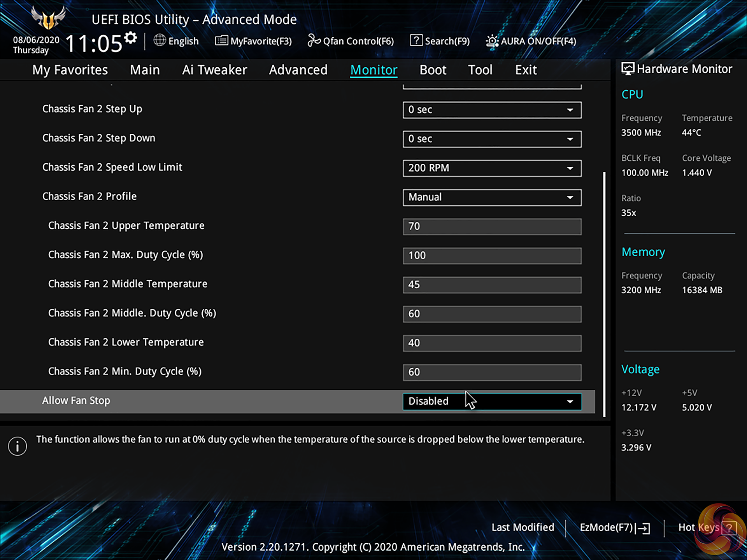Click Chassis Fan 2 Min. Duty Cycle field

492,372
